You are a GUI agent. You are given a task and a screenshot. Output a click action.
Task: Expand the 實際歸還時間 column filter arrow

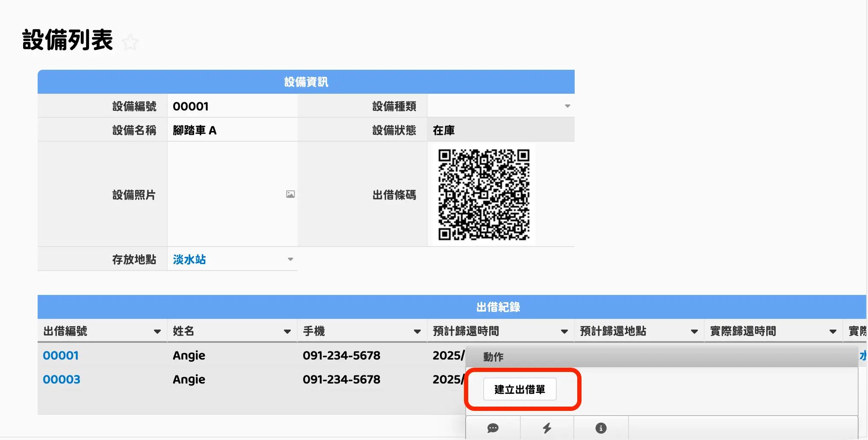[833, 331]
